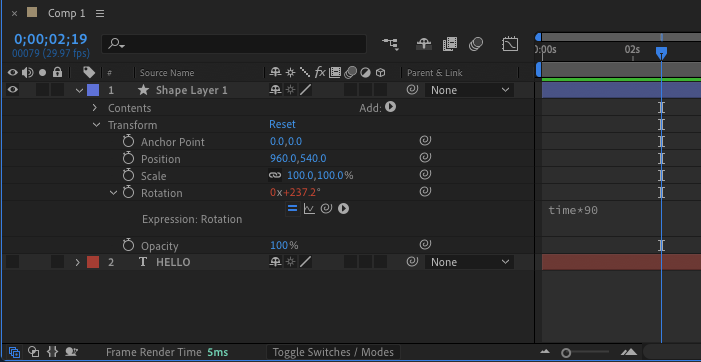Expand or collapse In/Out/Duration pane icon
This screenshot has width=701, height=362.
coord(52,352)
